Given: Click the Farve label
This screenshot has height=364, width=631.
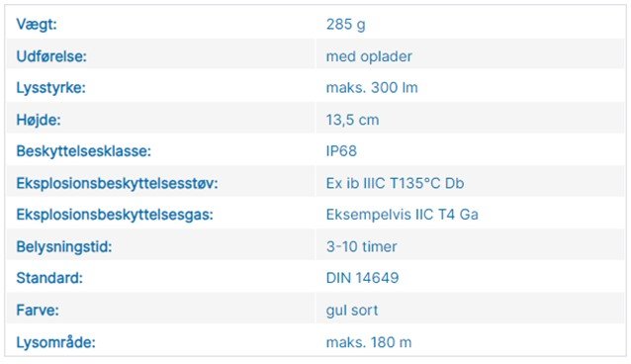Looking at the screenshot, I should coord(38,310).
